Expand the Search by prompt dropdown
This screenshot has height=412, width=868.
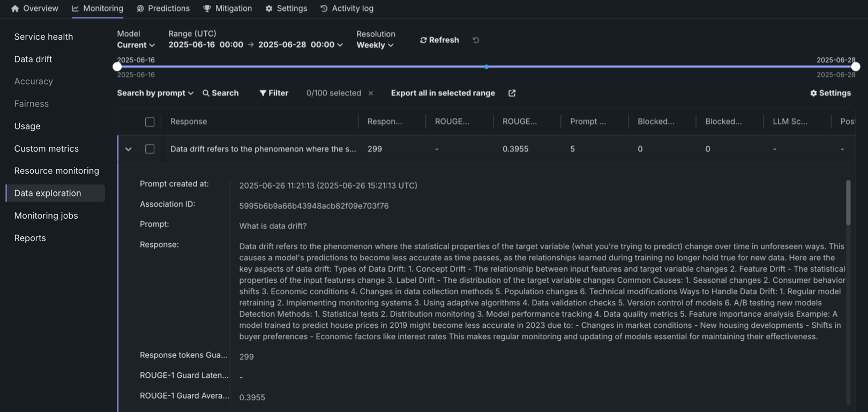(155, 93)
